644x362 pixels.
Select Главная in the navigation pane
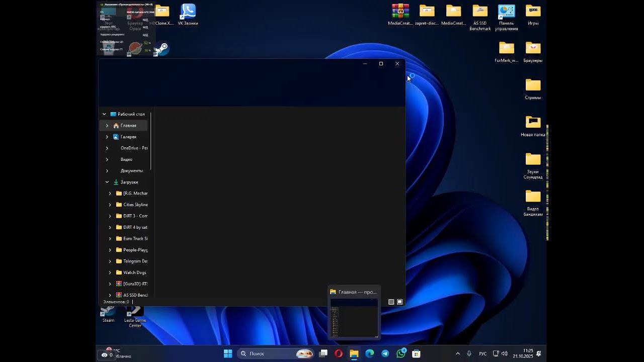[128, 126]
